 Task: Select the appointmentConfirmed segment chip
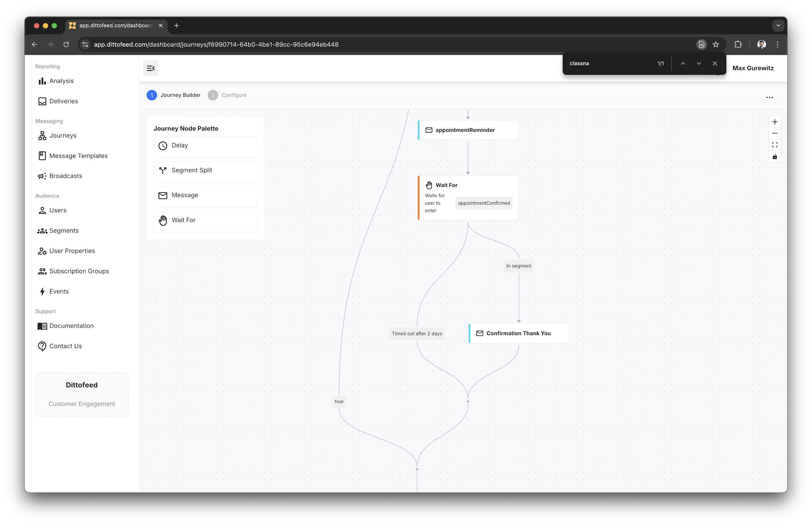pos(484,203)
